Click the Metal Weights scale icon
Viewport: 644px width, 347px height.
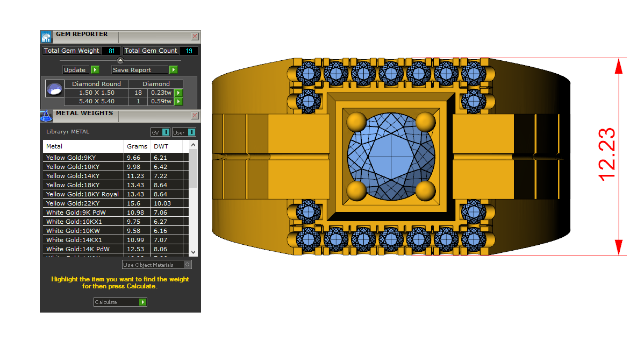pos(46,116)
